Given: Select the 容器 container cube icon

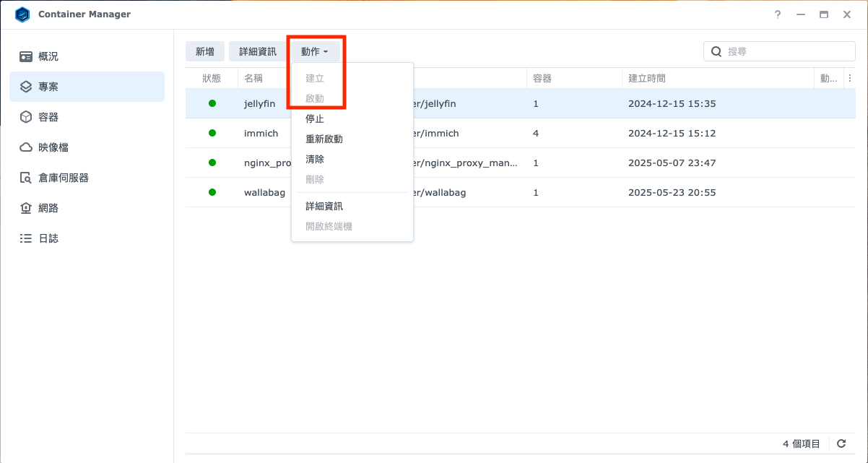Looking at the screenshot, I should (x=26, y=117).
